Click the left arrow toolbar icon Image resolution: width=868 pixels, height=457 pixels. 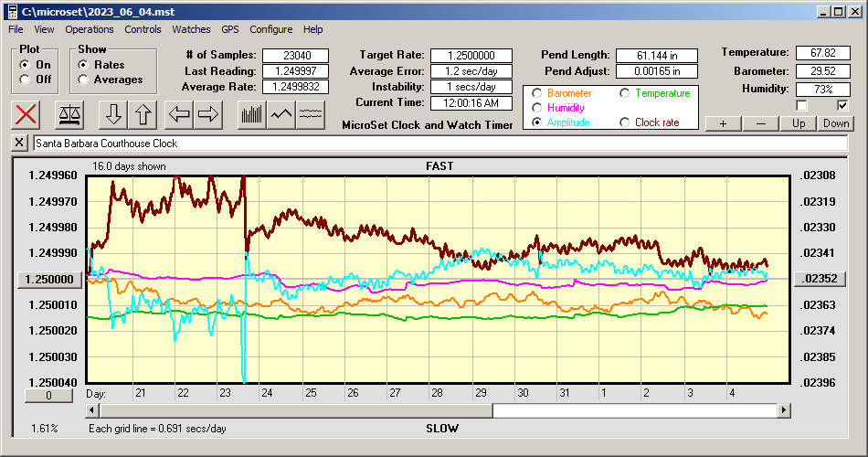click(x=179, y=114)
